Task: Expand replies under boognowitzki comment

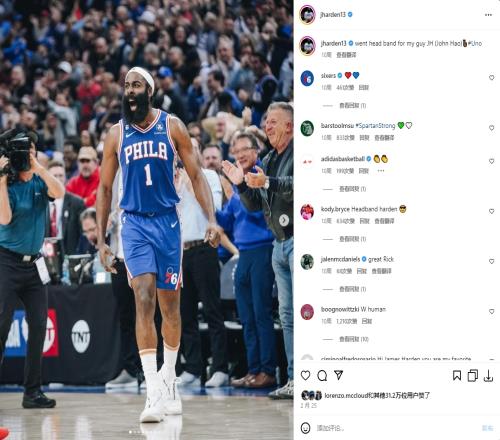Action: 354,339
